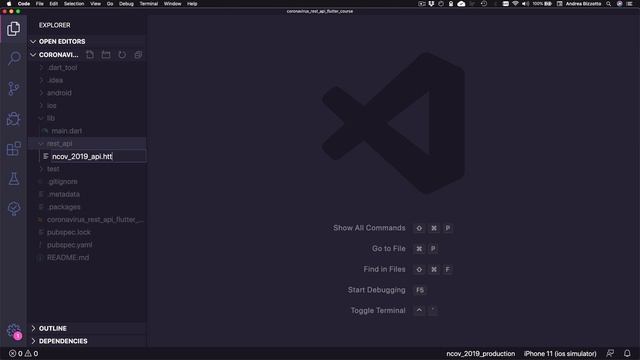The width and height of the screenshot is (640, 360).
Task: Open the Source Control view
Action: tap(13, 89)
